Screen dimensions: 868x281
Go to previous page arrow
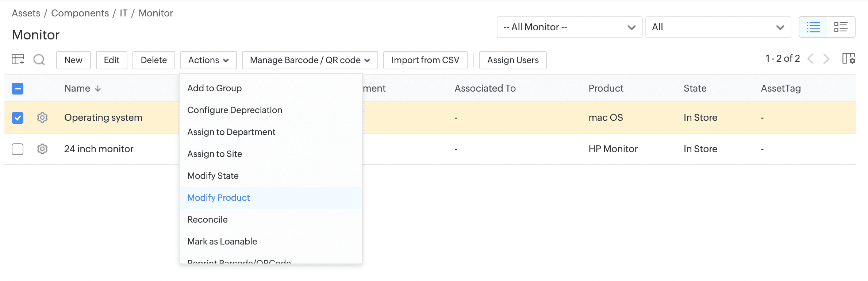811,59
